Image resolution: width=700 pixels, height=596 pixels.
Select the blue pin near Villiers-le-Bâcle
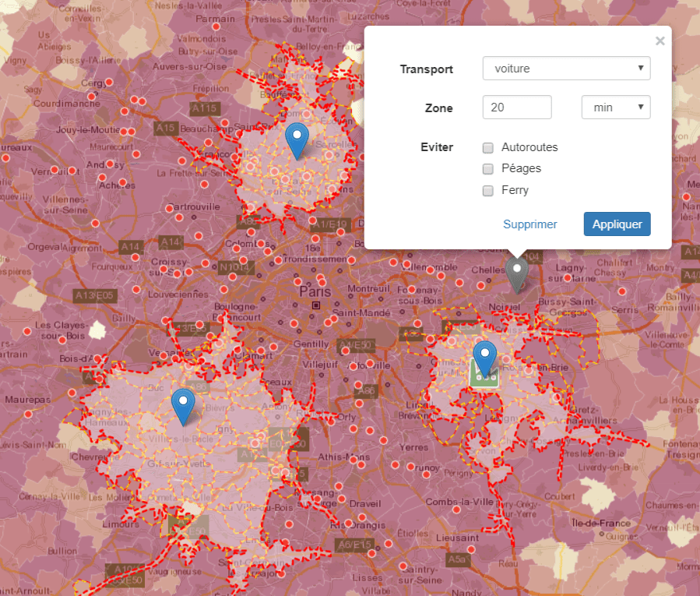coord(183,406)
